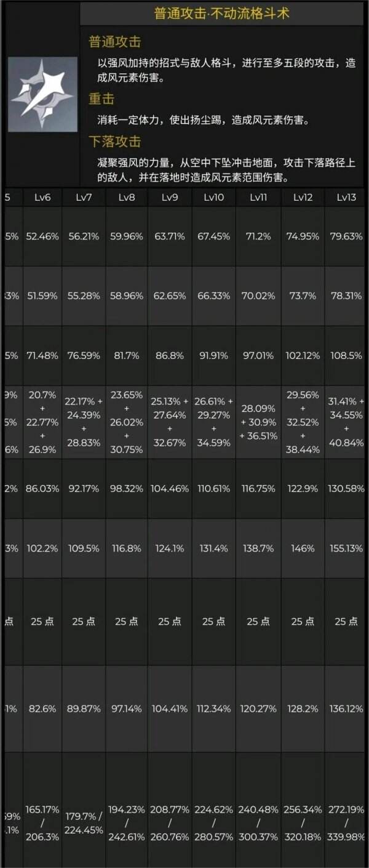Viewport: 369px width, 868px height.
Task: Select the Lv13 column header
Action: click(x=346, y=197)
